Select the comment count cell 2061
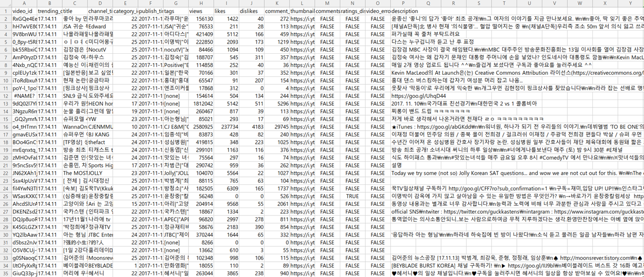The width and height of the screenshot is (644, 277). [277, 203]
